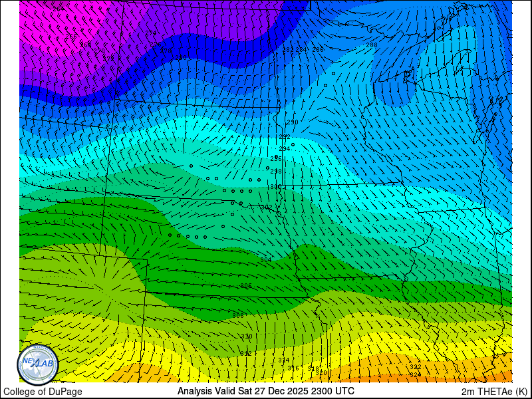Click the 280 contour label
The height and width of the screenshot is (399, 532).
(181, 58)
